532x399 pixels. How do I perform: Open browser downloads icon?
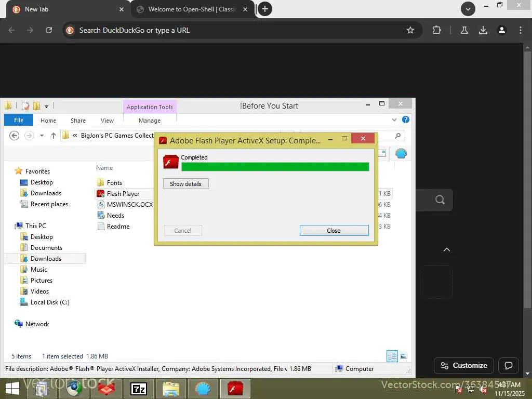tap(483, 30)
